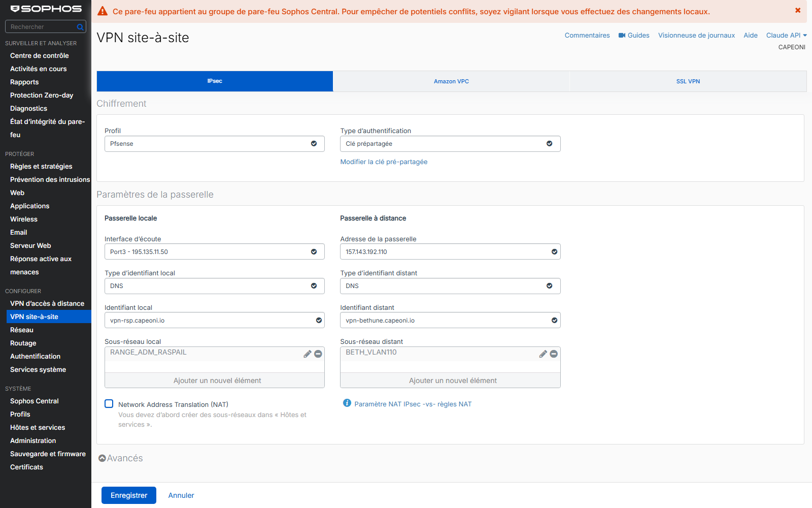This screenshot has height=508, width=812.
Task: Open Activités en cours in sidebar
Action: 39,69
